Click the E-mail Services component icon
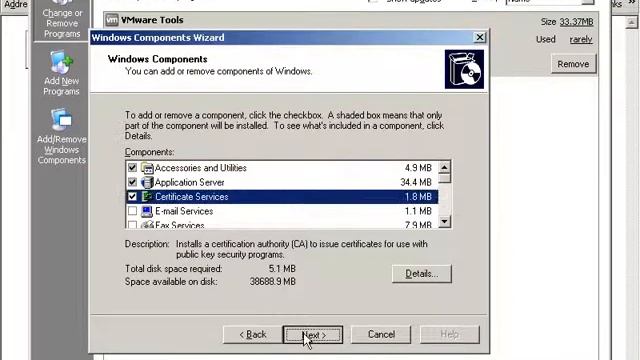640x360 pixels. (147, 211)
